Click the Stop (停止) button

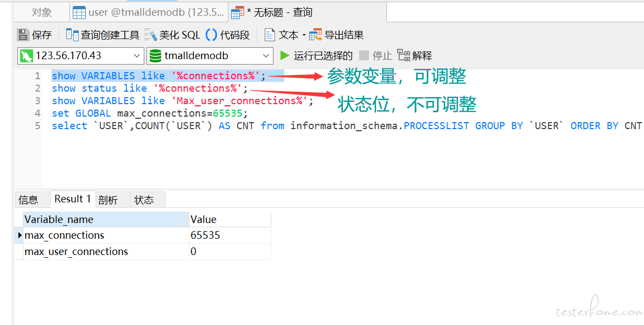(375, 55)
